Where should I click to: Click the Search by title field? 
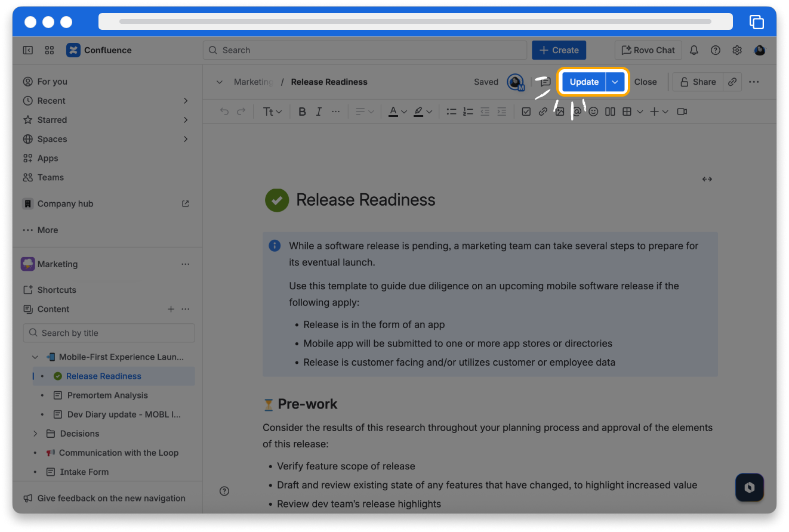click(109, 333)
